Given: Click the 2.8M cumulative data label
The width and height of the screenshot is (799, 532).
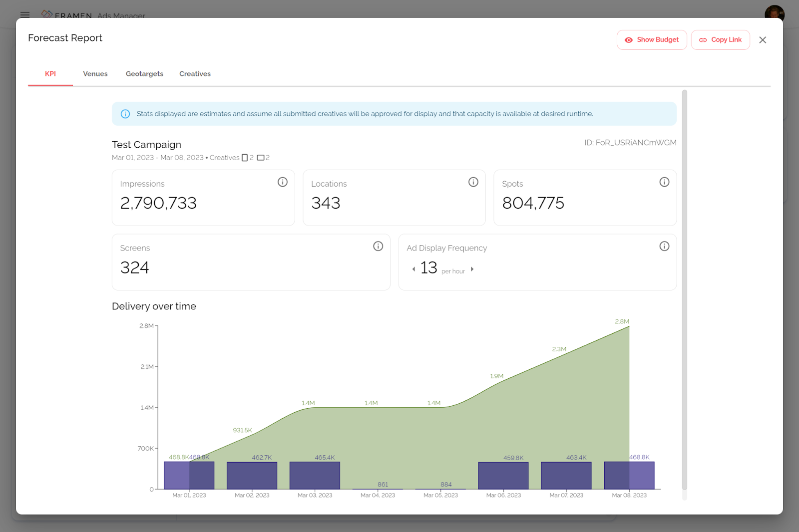Looking at the screenshot, I should [622, 321].
